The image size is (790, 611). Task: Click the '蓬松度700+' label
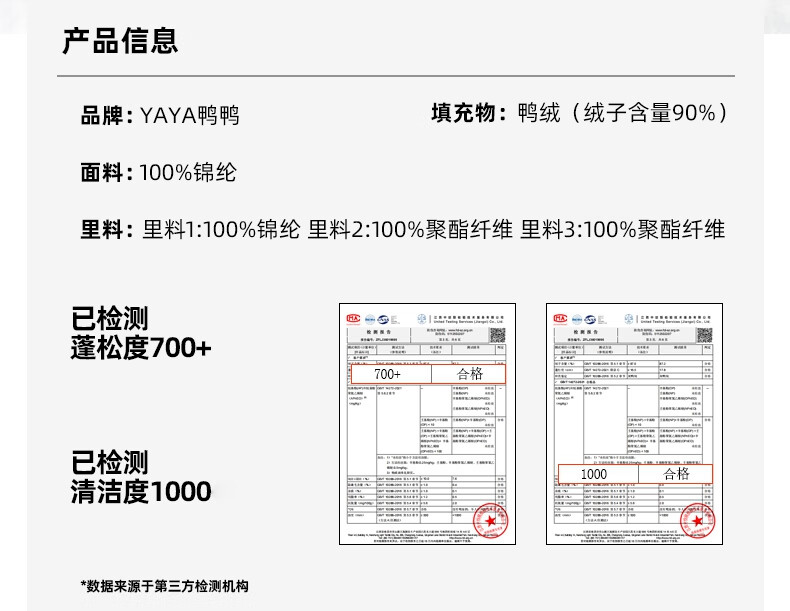point(141,348)
